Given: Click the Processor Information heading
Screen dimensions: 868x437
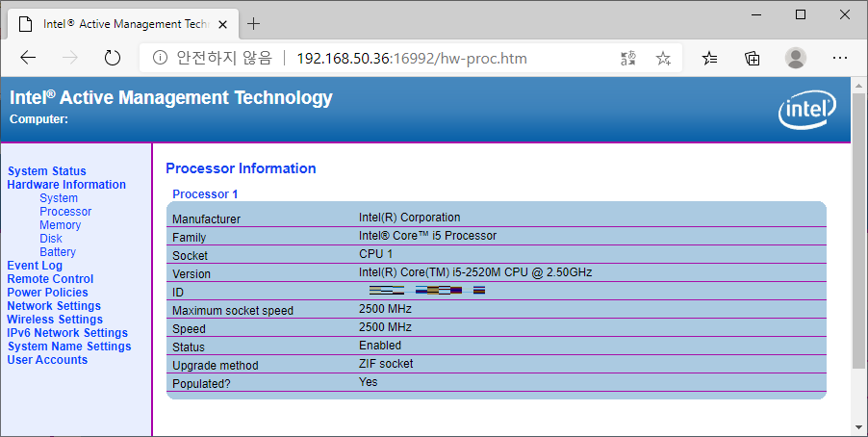Looking at the screenshot, I should click(x=241, y=168).
